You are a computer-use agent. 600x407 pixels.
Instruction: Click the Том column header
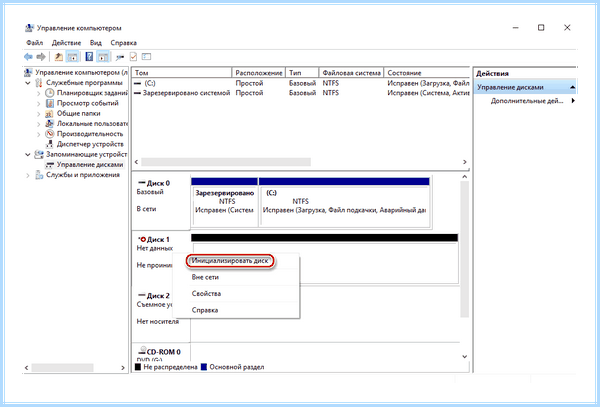(182, 73)
